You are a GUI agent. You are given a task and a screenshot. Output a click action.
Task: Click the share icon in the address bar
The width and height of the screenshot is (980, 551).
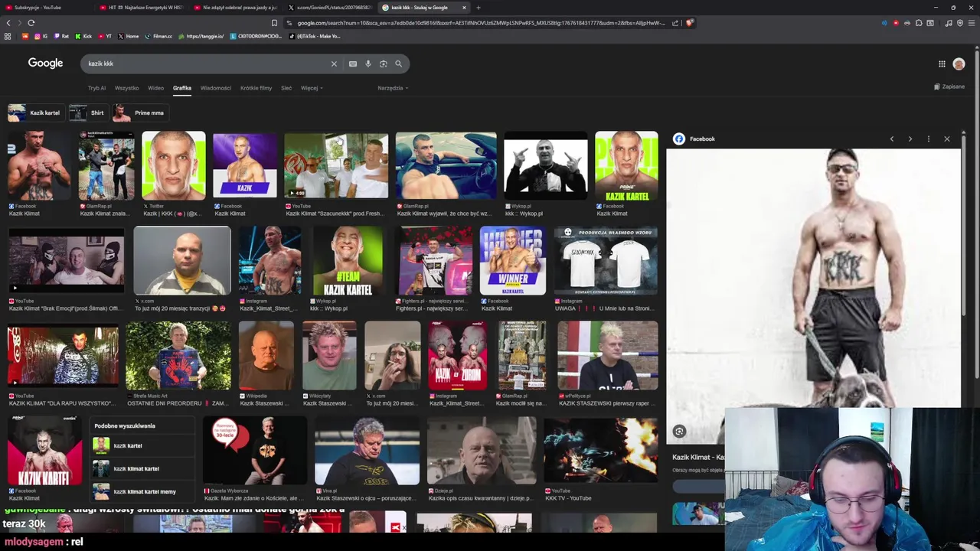coord(675,23)
